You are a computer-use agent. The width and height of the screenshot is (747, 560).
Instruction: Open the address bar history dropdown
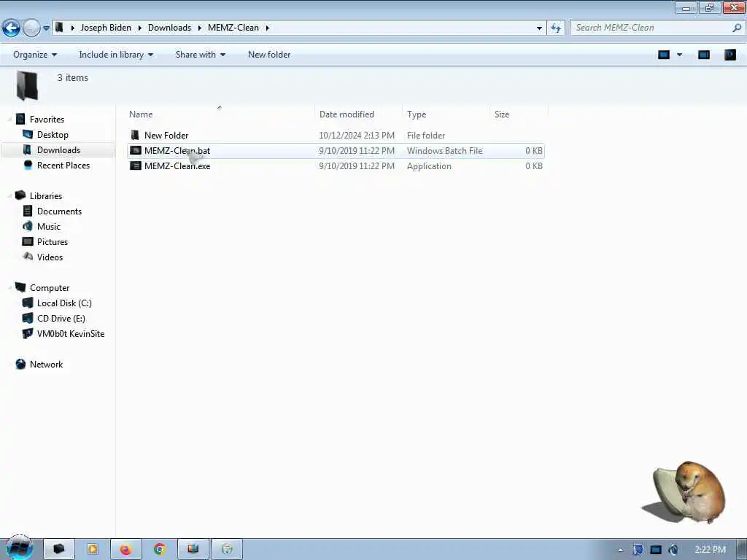click(x=539, y=28)
